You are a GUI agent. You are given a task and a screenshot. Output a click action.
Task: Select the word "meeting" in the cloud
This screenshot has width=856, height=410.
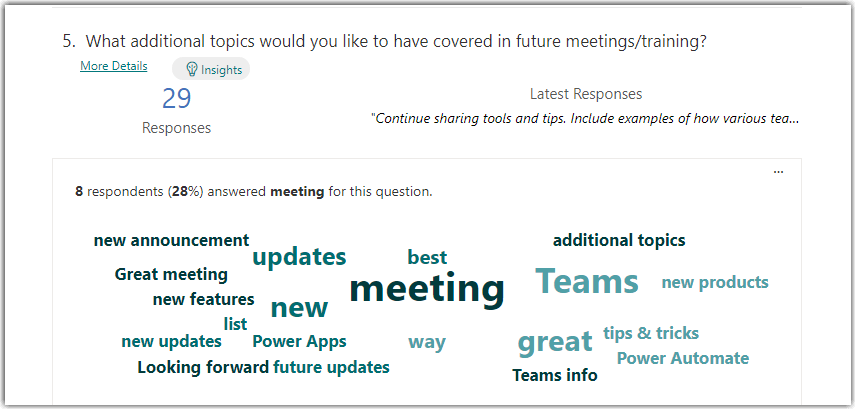(x=427, y=289)
